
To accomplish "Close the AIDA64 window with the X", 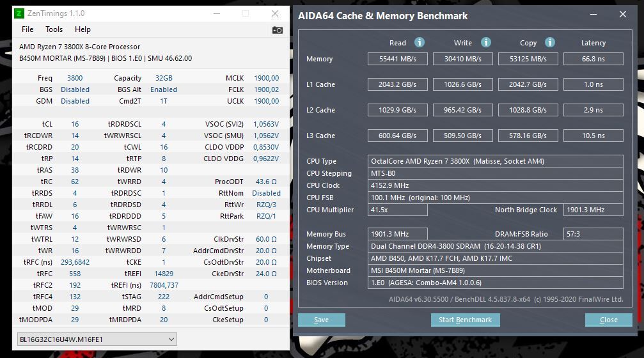I will point(623,14).
